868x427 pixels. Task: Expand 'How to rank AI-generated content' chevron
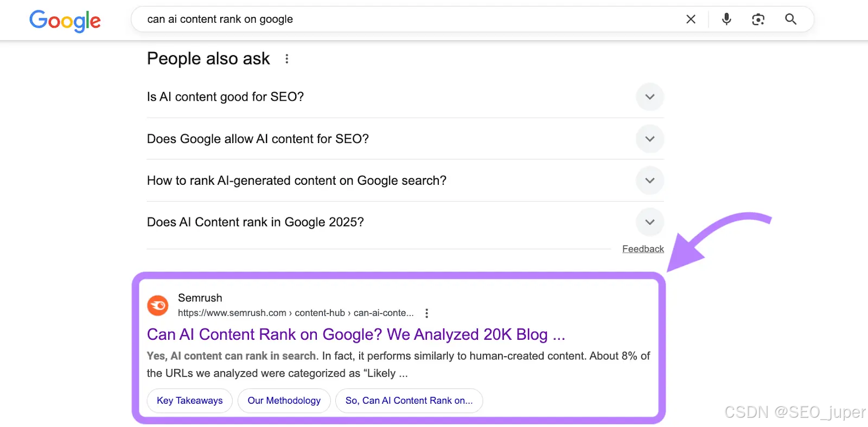tap(649, 180)
